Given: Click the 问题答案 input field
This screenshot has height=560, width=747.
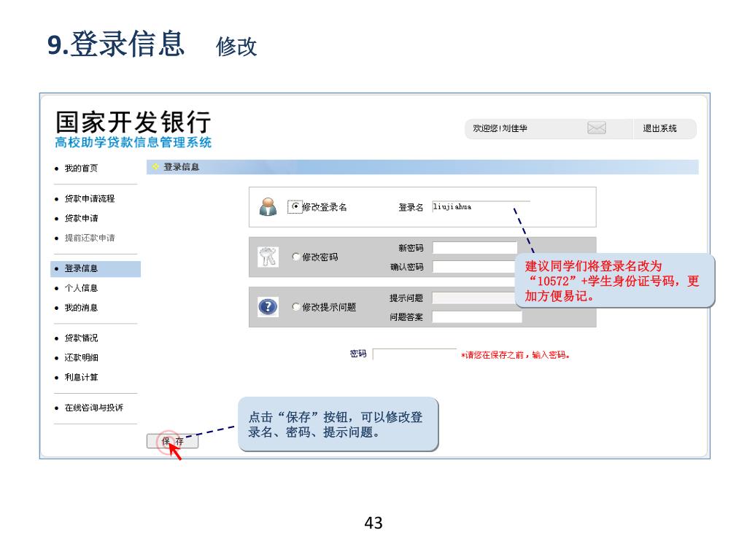Looking at the screenshot, I should 477,317.
